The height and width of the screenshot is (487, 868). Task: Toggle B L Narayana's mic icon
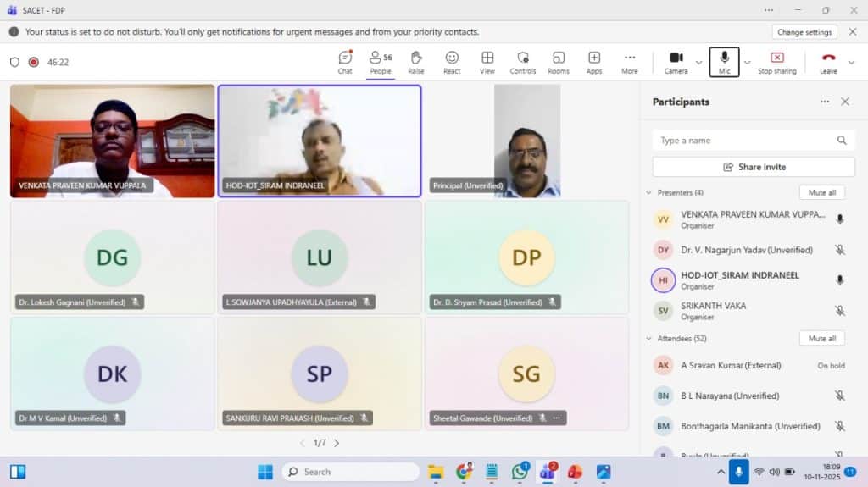(840, 396)
